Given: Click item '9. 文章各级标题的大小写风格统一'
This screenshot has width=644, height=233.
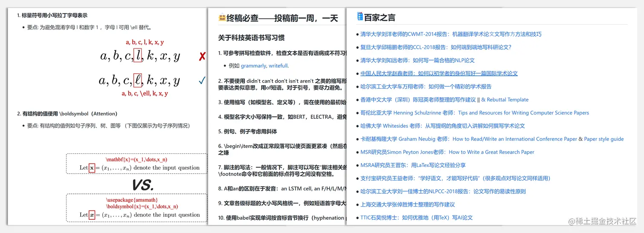Looking at the screenshot, I should 282,203.
